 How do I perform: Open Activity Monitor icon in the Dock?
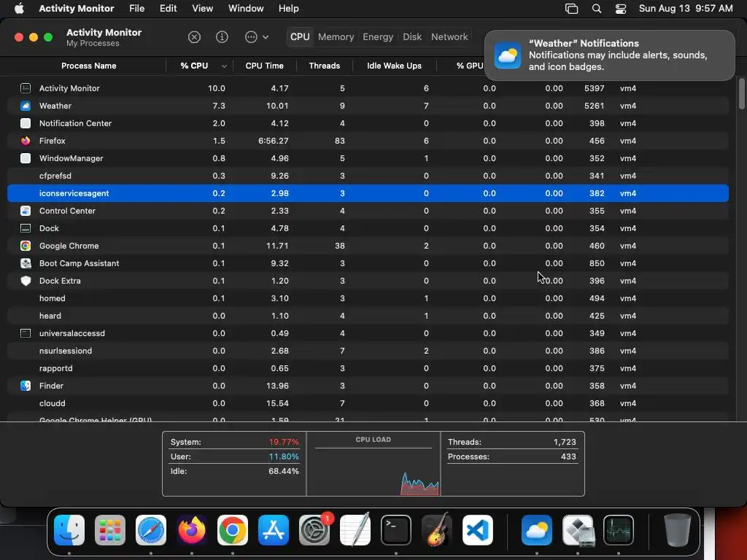(x=619, y=530)
